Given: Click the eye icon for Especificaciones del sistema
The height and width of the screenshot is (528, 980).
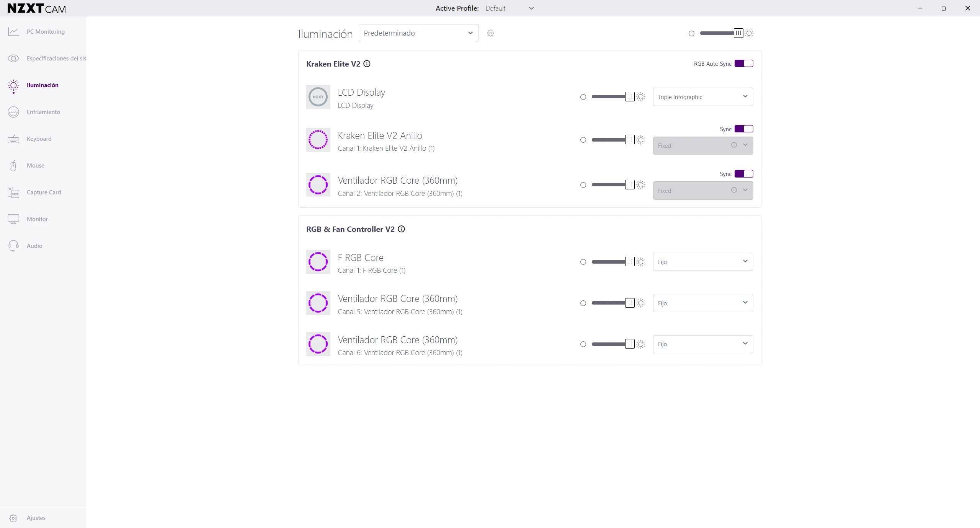Looking at the screenshot, I should (13, 59).
